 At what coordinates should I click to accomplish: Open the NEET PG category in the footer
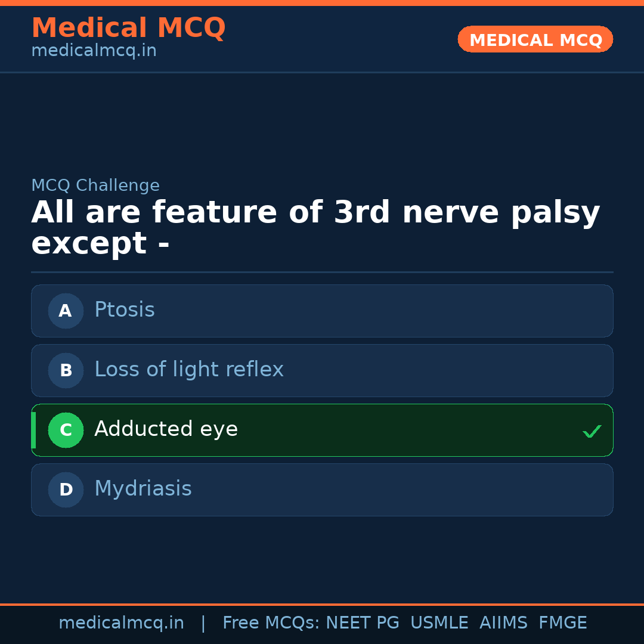click(x=362, y=623)
